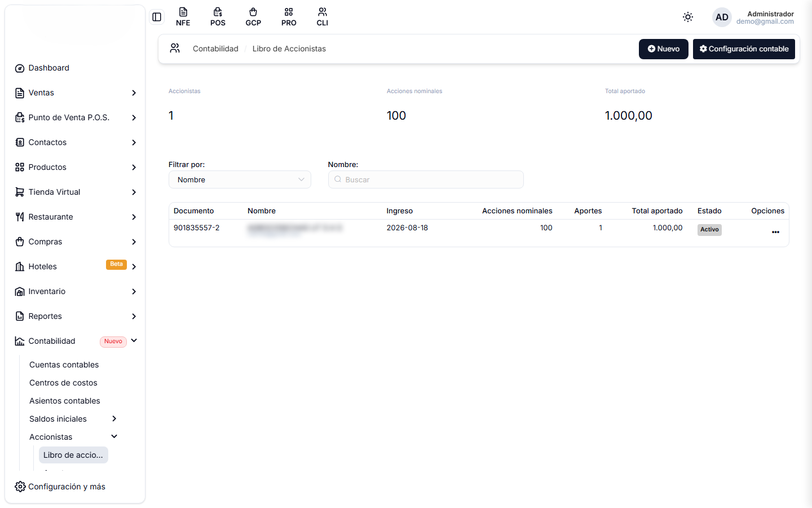Open the GCP shortcut

click(253, 17)
